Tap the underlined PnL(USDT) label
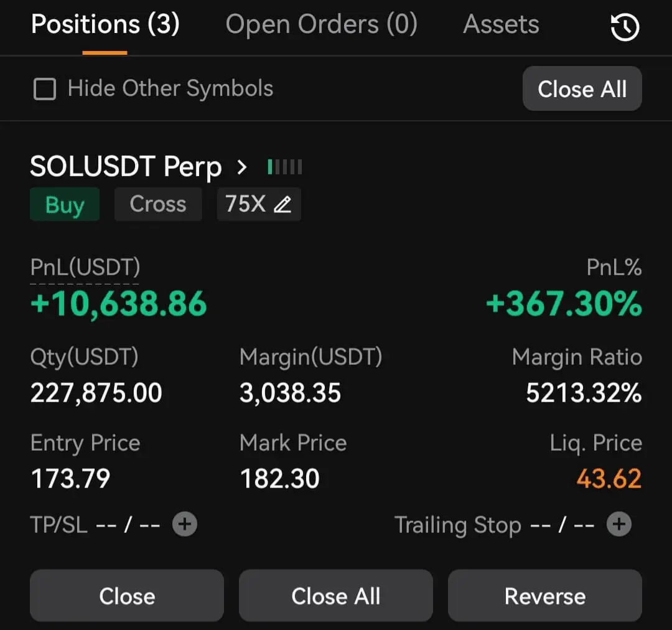This screenshot has height=630, width=672. 85,268
